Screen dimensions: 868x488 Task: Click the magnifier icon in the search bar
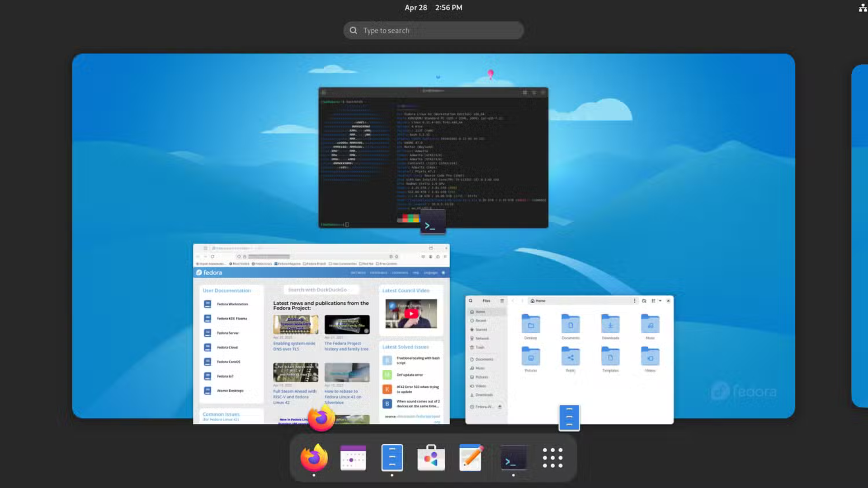[x=354, y=30]
